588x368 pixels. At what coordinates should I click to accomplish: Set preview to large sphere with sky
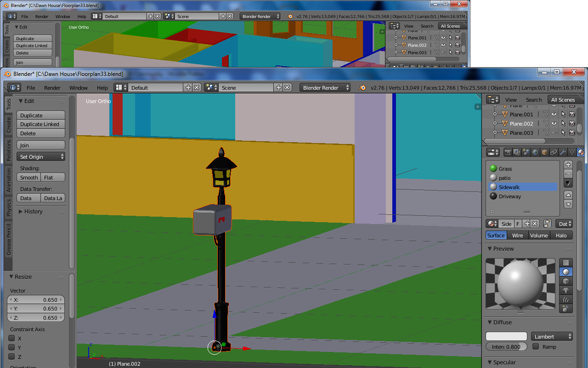click(x=566, y=309)
